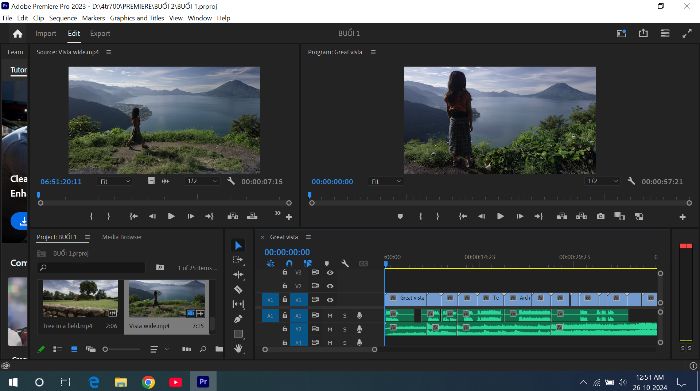The width and height of the screenshot is (700, 391).
Task: Mute the A1 audio track
Action: tap(330, 316)
